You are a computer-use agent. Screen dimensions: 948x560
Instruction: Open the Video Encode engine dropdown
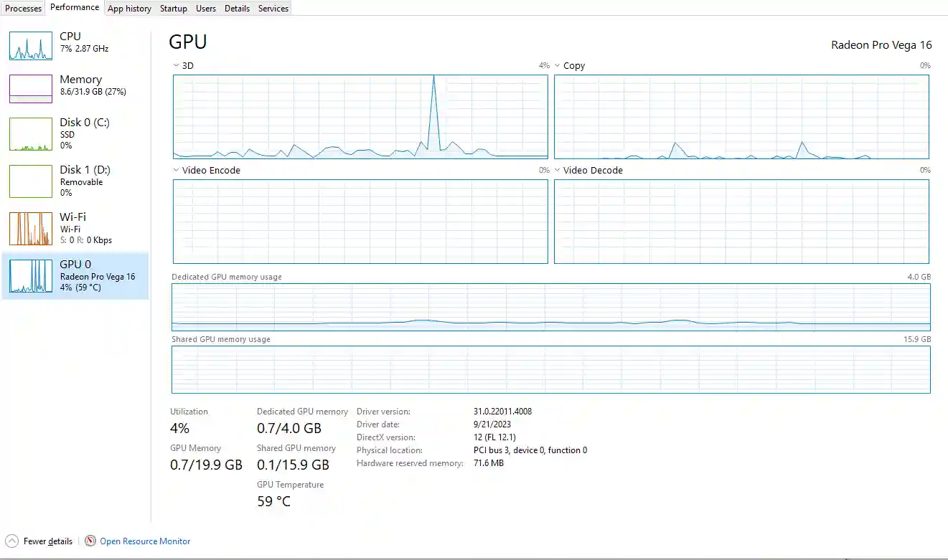pyautogui.click(x=177, y=170)
